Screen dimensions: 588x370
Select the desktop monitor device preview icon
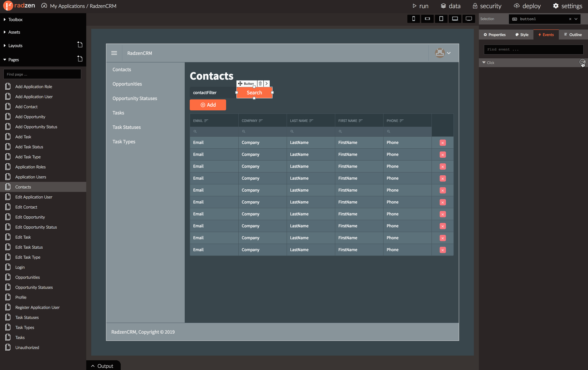pos(469,19)
